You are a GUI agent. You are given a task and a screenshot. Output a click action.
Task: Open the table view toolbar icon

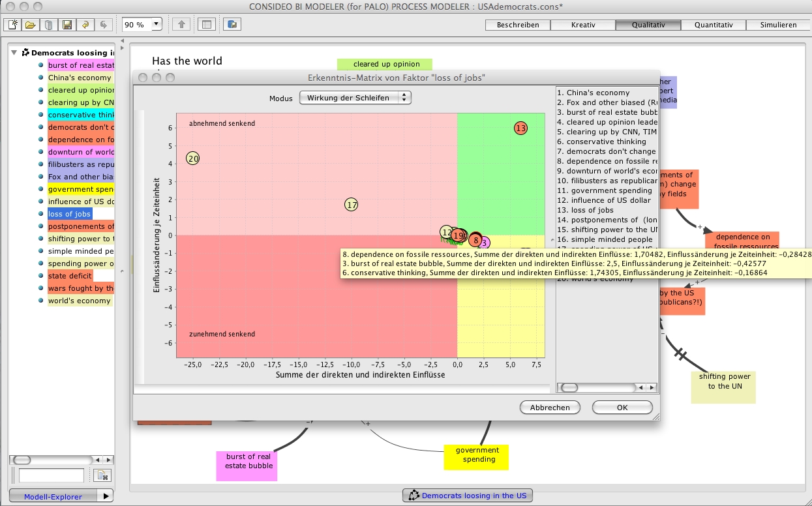tap(206, 25)
